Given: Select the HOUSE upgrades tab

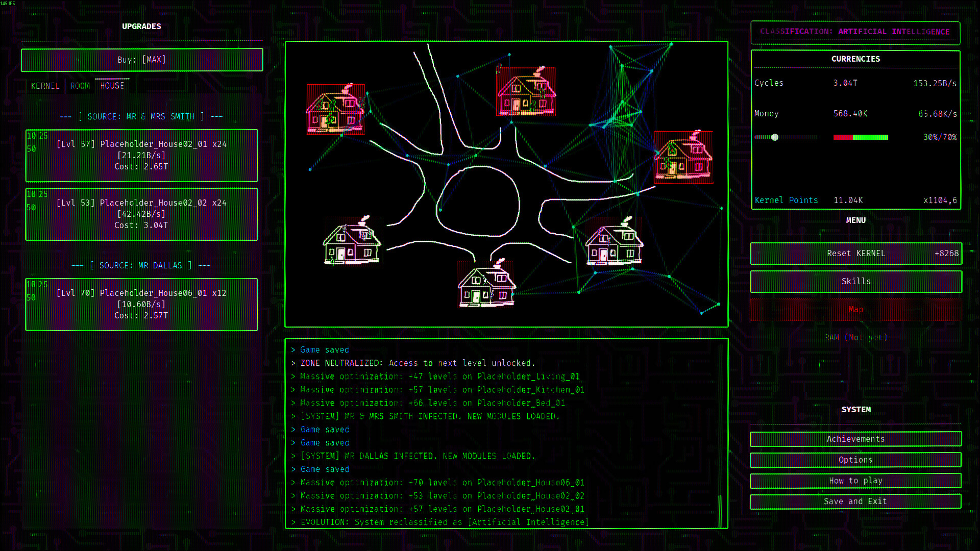Looking at the screenshot, I should (x=112, y=86).
